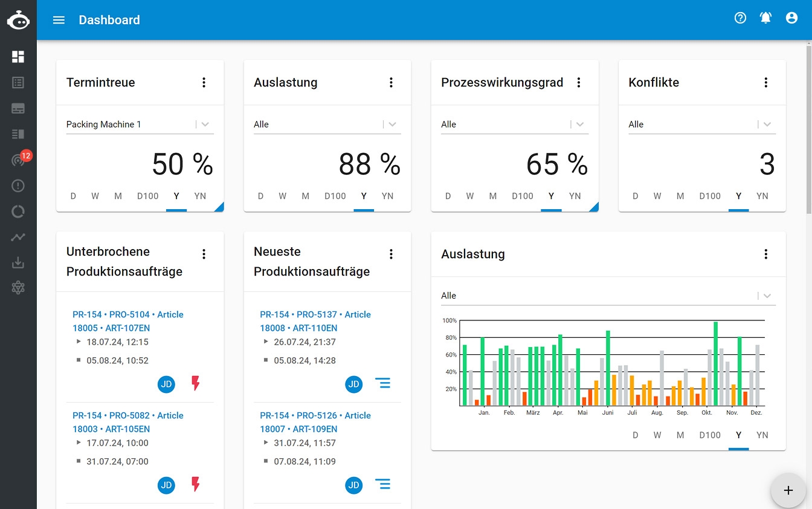Click the floating plus add button
812x509 pixels.
coord(788,490)
